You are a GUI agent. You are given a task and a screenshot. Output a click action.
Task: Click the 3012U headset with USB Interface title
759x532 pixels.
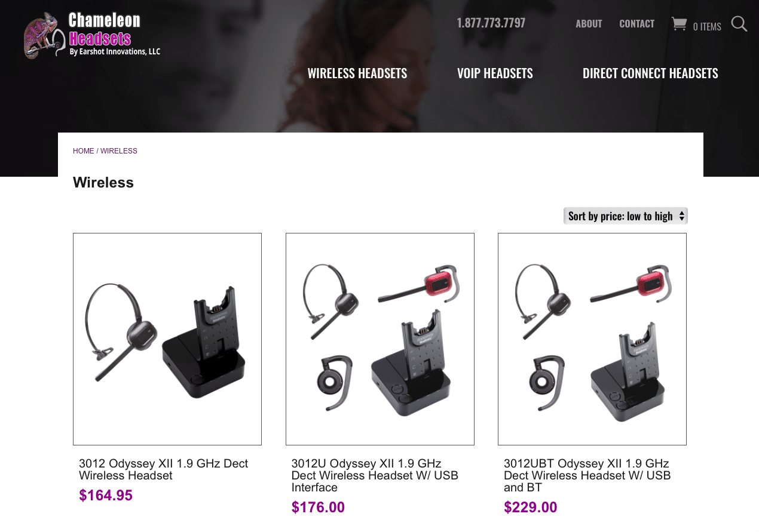pyautogui.click(x=375, y=475)
